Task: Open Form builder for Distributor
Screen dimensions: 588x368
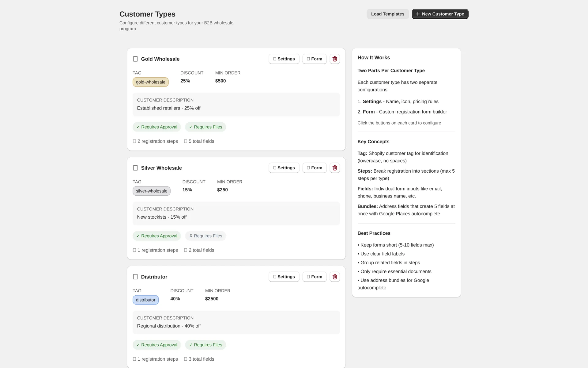Action: (x=315, y=277)
